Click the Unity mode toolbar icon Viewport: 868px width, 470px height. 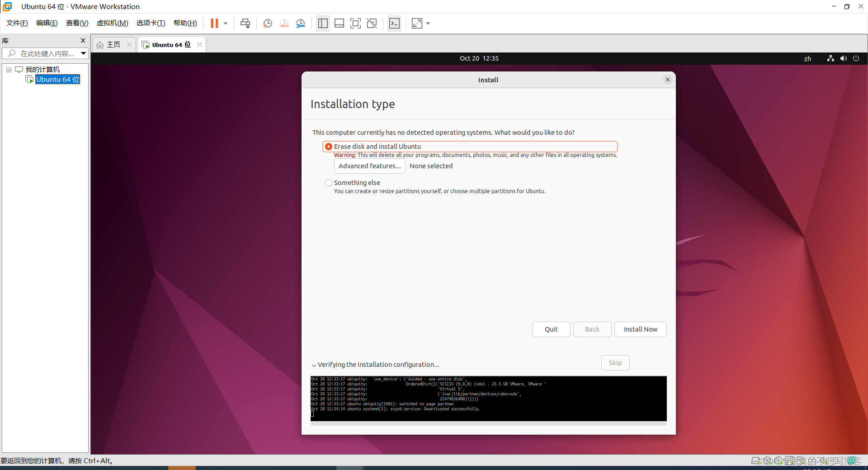pos(372,23)
